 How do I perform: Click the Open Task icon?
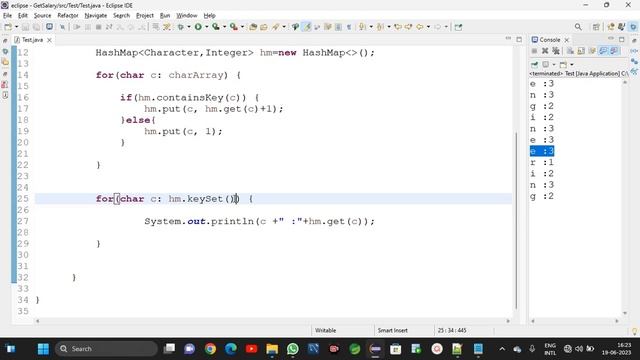coord(264,27)
